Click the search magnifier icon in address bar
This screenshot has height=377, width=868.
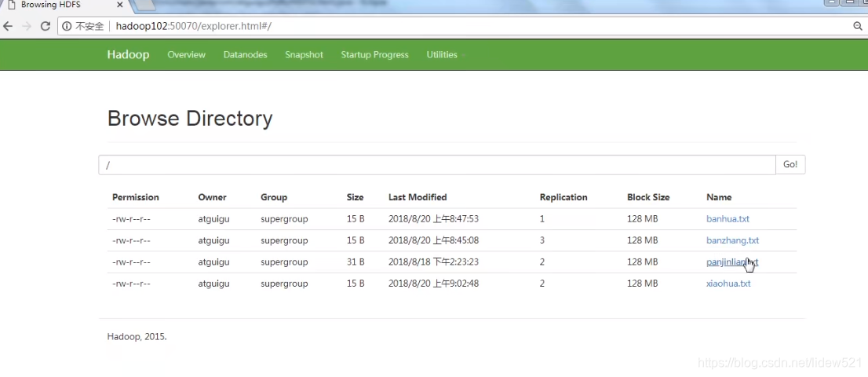coord(858,26)
